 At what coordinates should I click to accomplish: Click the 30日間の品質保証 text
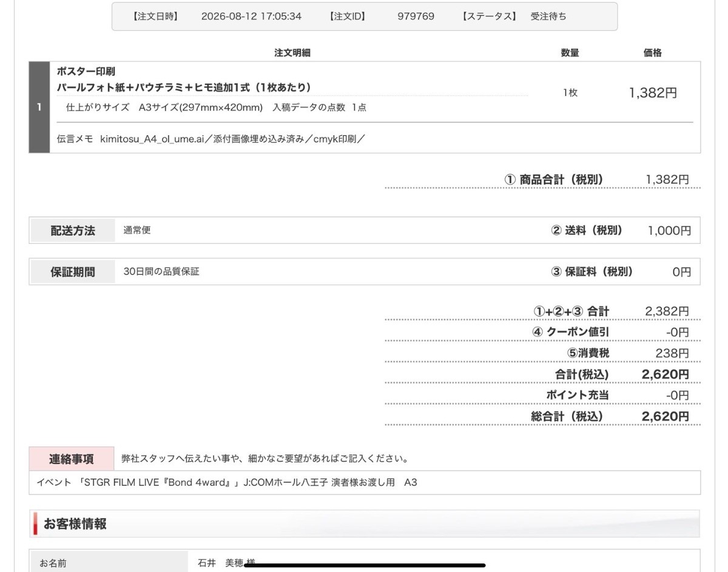(161, 272)
